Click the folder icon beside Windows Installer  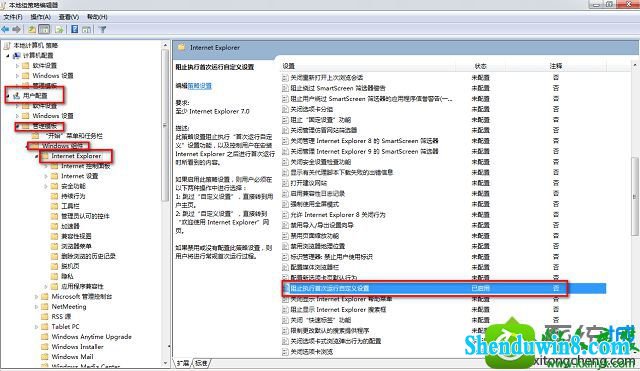[45, 347]
